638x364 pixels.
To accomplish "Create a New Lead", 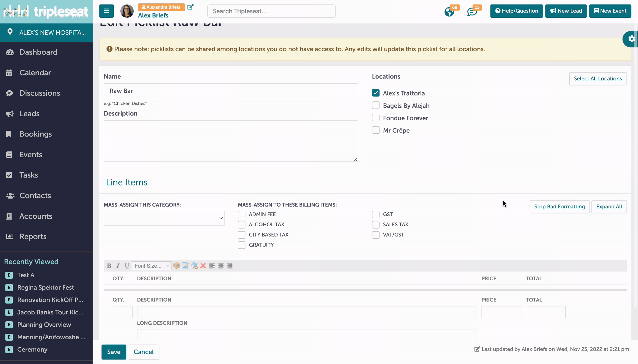I will 566,11.
